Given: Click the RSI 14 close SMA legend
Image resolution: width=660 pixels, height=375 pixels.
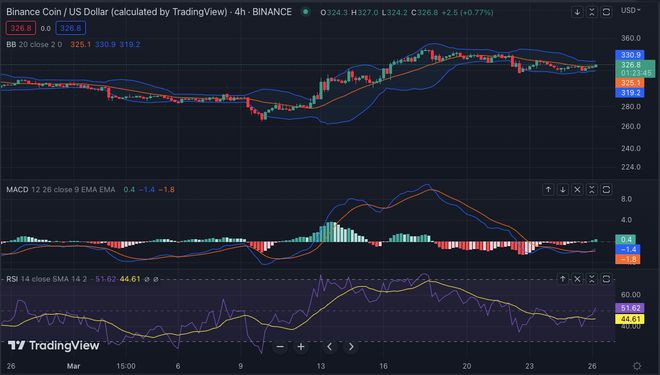Looking at the screenshot, I should [46, 279].
